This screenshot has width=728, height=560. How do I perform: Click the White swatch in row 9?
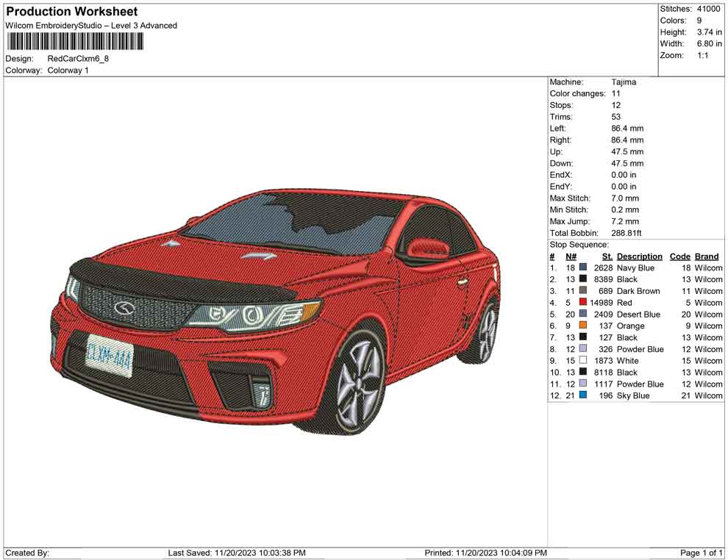583,361
